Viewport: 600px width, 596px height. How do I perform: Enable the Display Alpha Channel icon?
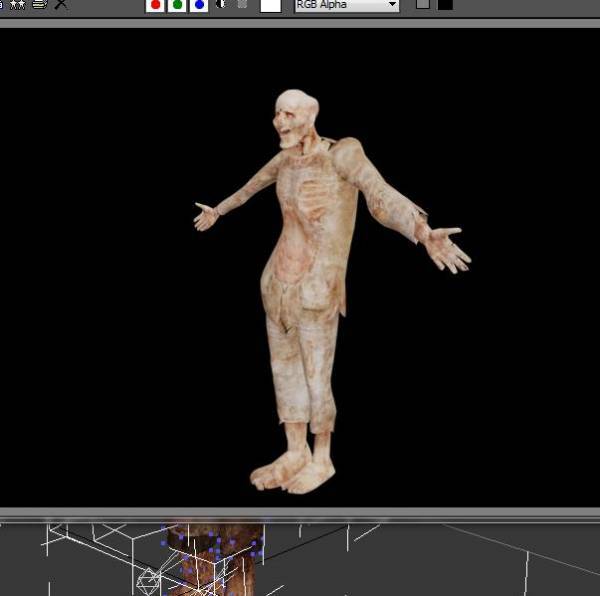pyautogui.click(x=221, y=5)
